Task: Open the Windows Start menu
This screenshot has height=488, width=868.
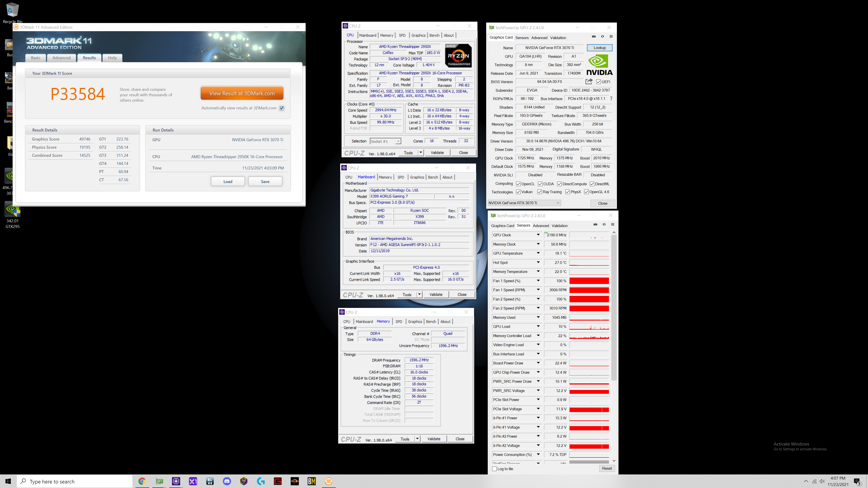Action: tap(8, 481)
